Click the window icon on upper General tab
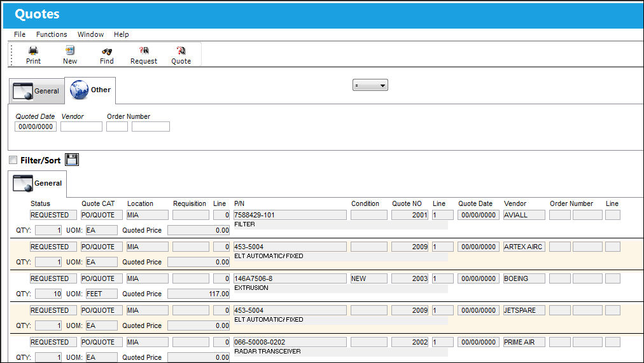Screen dimensions: 644x363 (x=22, y=91)
